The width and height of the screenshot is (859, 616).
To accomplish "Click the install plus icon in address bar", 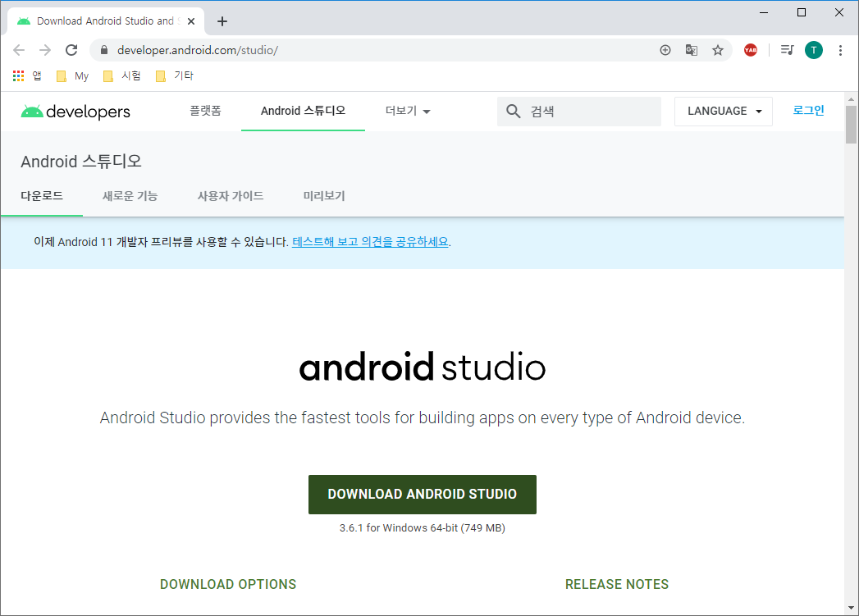I will (665, 50).
